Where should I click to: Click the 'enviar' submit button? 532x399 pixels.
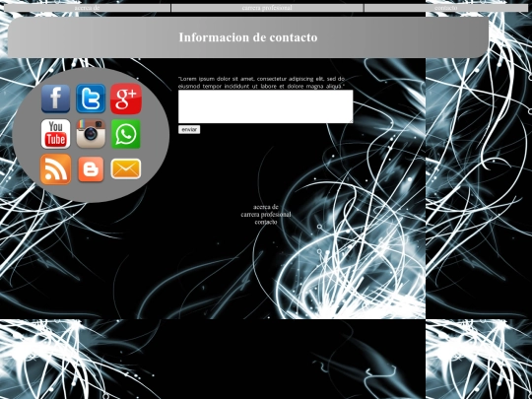tap(189, 129)
